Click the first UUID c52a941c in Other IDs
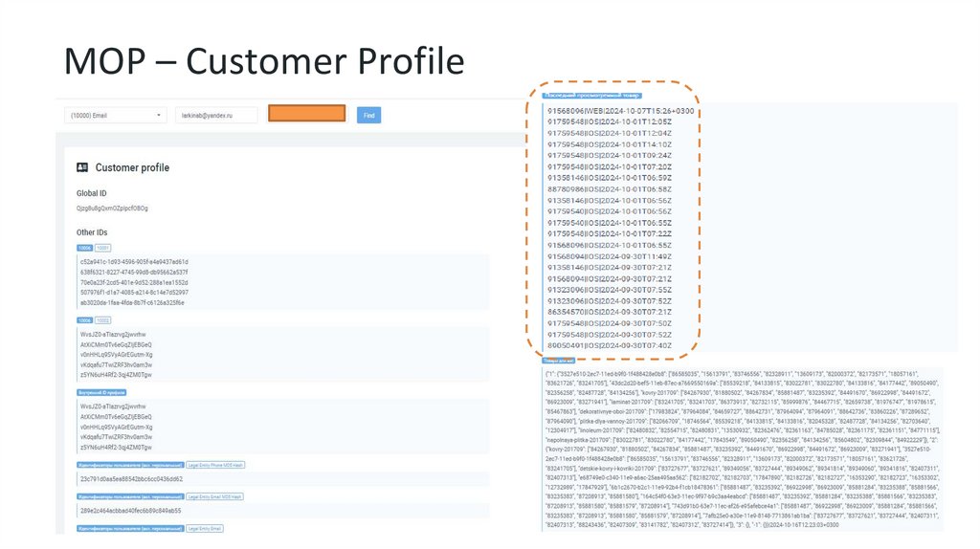Screen dimensions: 980x549 134,261
